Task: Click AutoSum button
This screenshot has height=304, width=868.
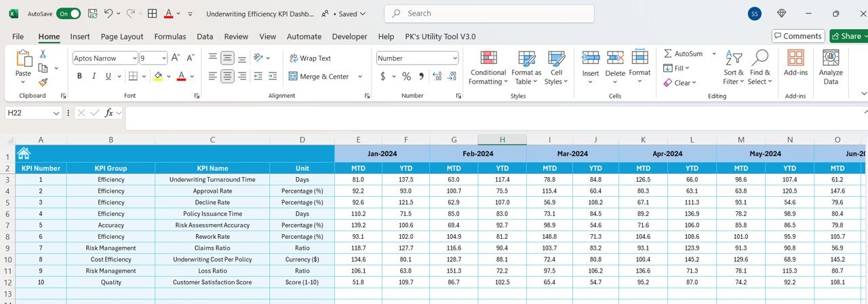Action: (684, 54)
